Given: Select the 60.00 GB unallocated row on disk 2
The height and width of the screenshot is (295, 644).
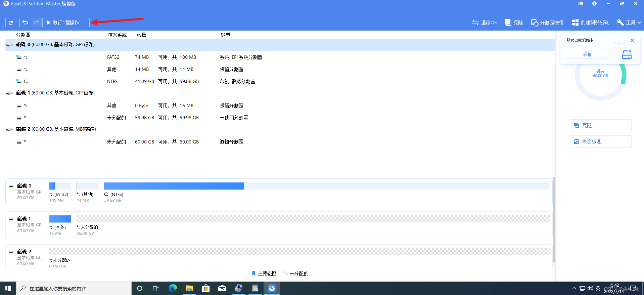Looking at the screenshot, I should tap(280, 142).
